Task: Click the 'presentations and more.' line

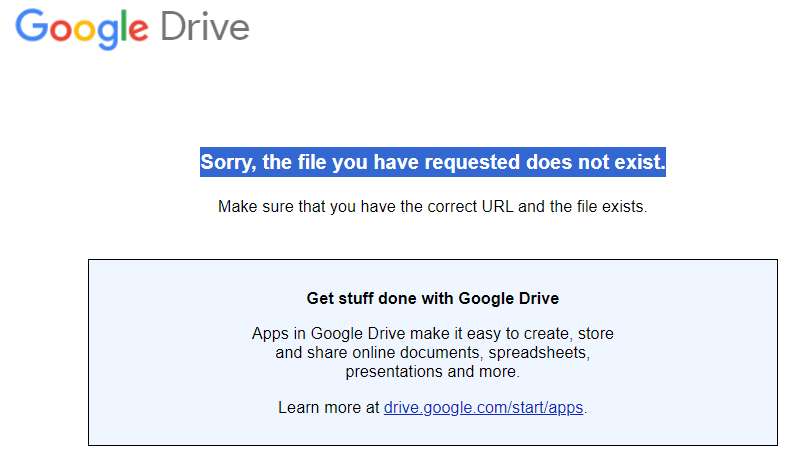Action: pyautogui.click(x=433, y=372)
